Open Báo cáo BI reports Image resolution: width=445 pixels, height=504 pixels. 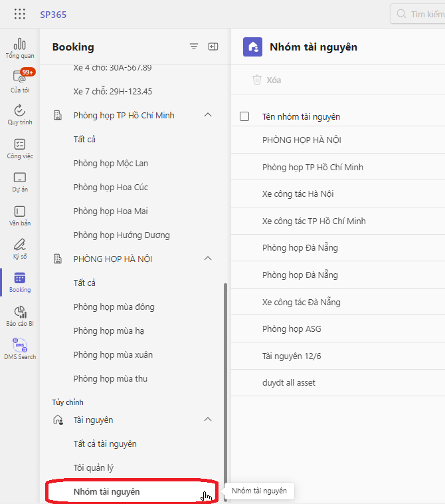(x=20, y=315)
